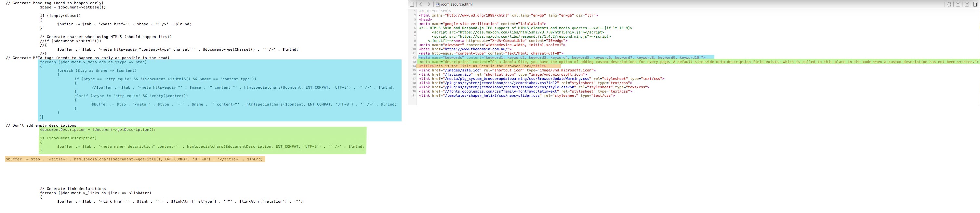Click the getDescription() assignment line
Screen dimensions: 980x213
[x=98, y=130]
